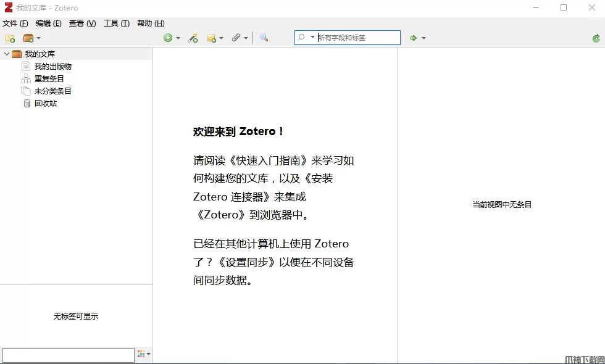Image resolution: width=605 pixels, height=364 pixels.
Task: Click the green Locate arrow icon
Action: coord(414,38)
